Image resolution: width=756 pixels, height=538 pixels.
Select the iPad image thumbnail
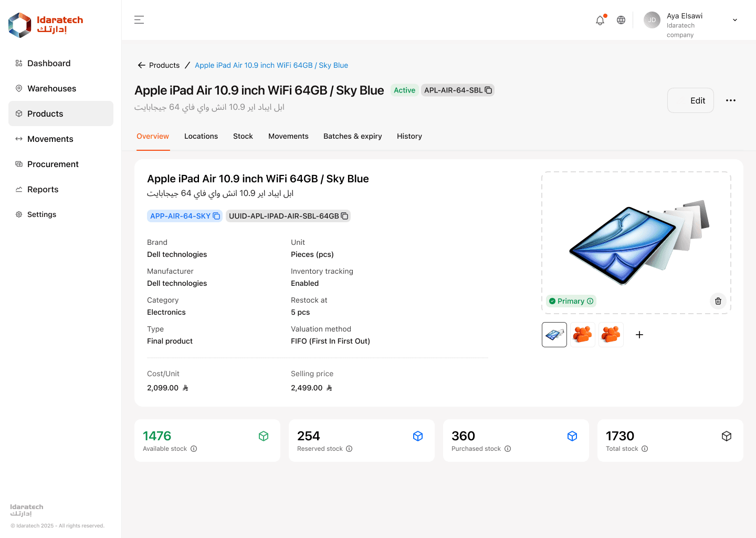[554, 335]
